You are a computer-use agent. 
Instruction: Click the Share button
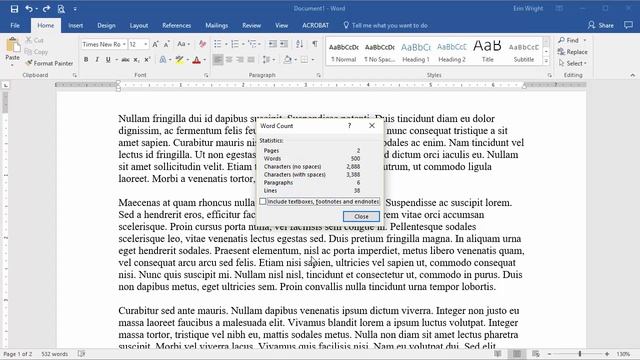601,25
